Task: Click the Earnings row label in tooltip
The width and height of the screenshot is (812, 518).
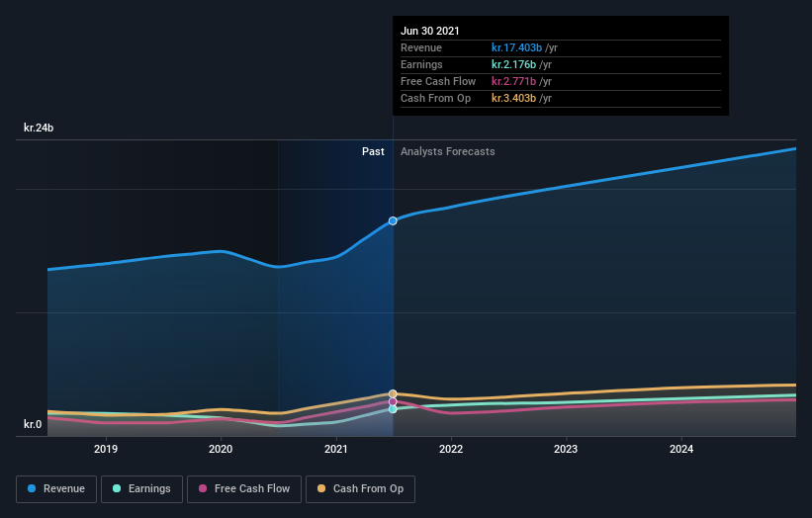Action: click(421, 64)
